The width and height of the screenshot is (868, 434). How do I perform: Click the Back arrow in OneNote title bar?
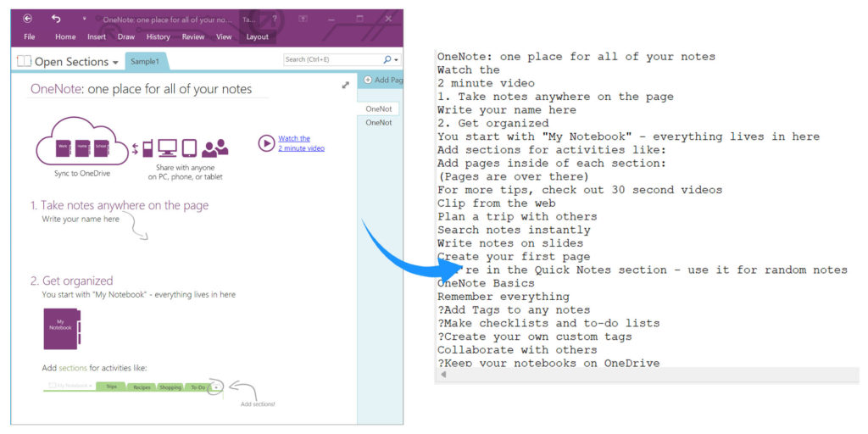pyautogui.click(x=27, y=19)
